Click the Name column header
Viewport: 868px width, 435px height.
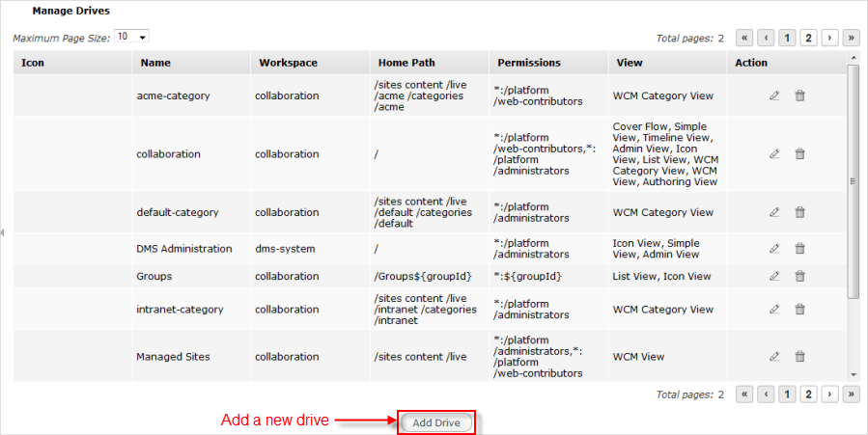tap(191, 63)
